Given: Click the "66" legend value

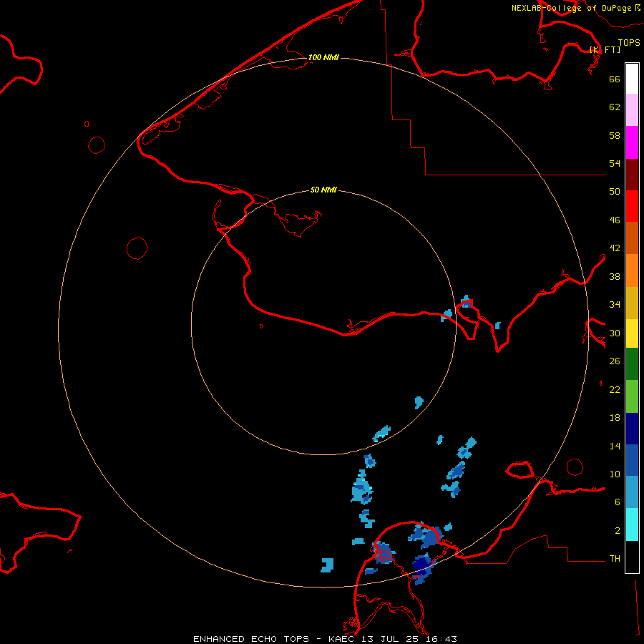Looking at the screenshot, I should (x=615, y=79).
